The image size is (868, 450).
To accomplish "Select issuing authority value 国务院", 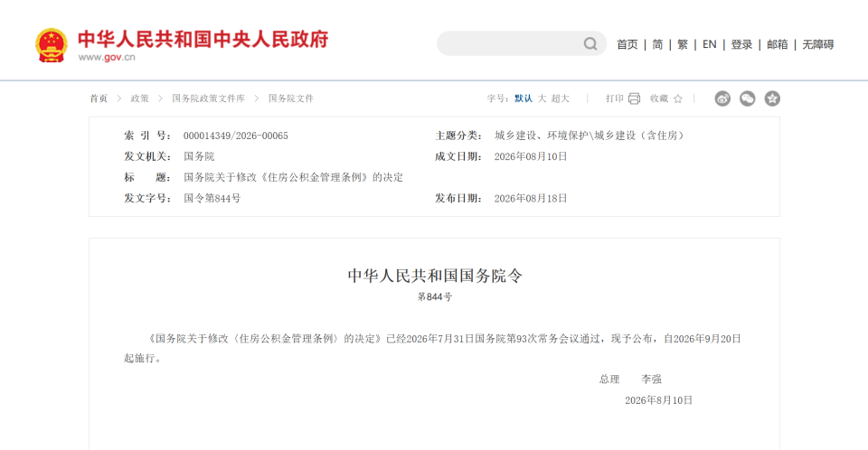I will [x=199, y=156].
